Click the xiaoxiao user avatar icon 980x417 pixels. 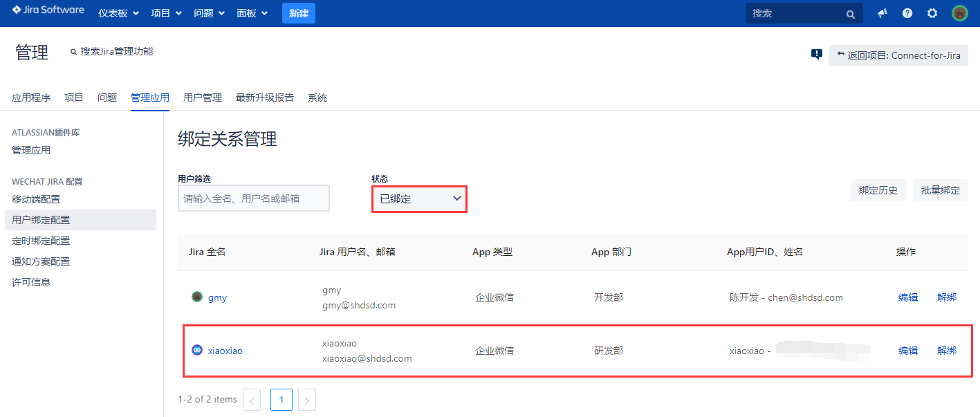tap(196, 351)
